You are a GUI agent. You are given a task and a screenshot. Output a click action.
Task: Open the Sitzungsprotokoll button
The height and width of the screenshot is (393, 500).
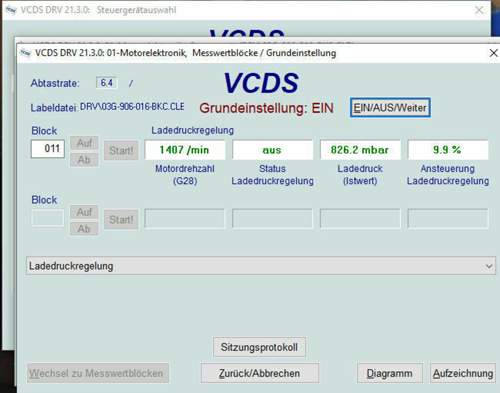259,347
